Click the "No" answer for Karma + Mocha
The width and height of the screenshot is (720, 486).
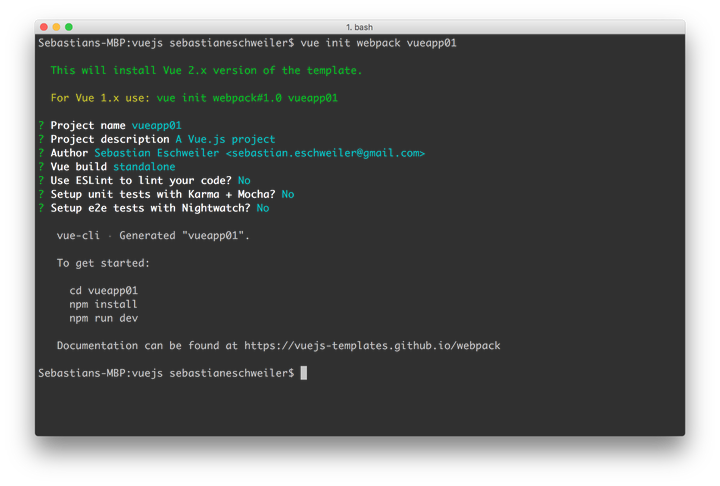tap(288, 194)
